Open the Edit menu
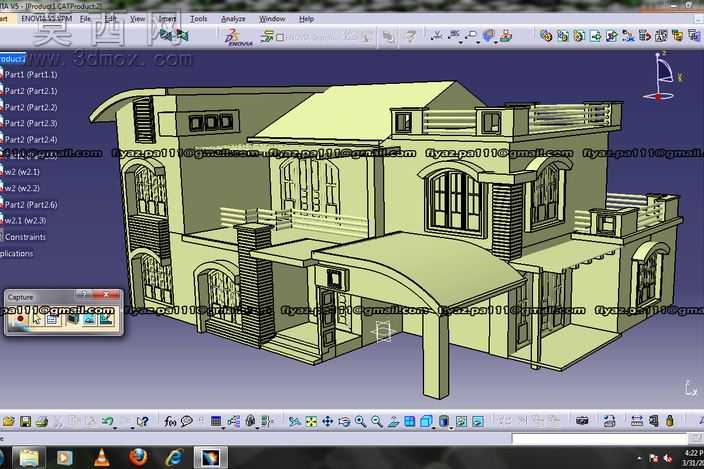Viewport: 704px width, 469px height. tap(110, 19)
